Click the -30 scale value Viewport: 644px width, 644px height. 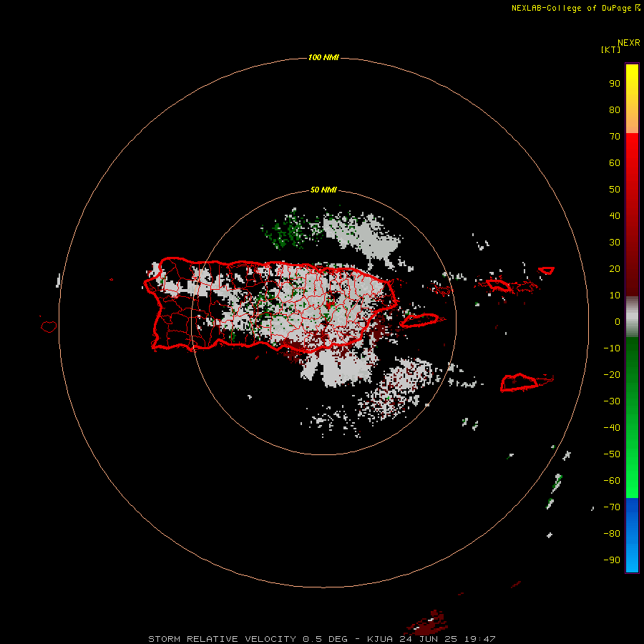[612, 401]
